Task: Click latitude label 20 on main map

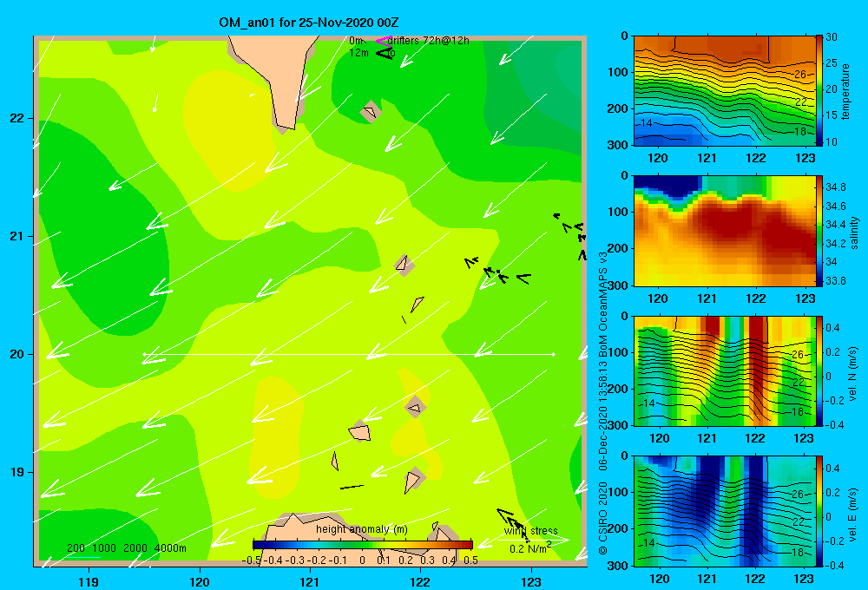Action: [17, 354]
